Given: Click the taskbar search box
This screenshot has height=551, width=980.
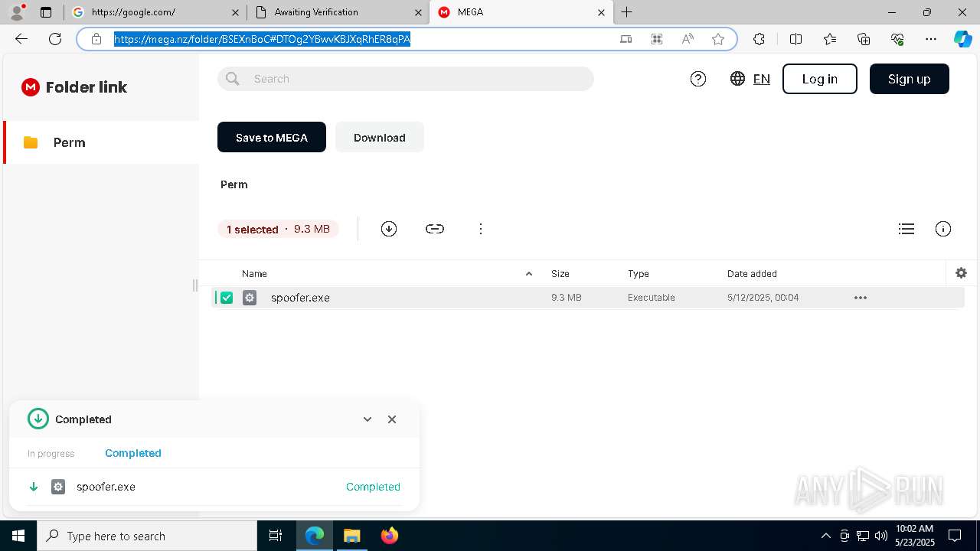Looking at the screenshot, I should point(147,536).
